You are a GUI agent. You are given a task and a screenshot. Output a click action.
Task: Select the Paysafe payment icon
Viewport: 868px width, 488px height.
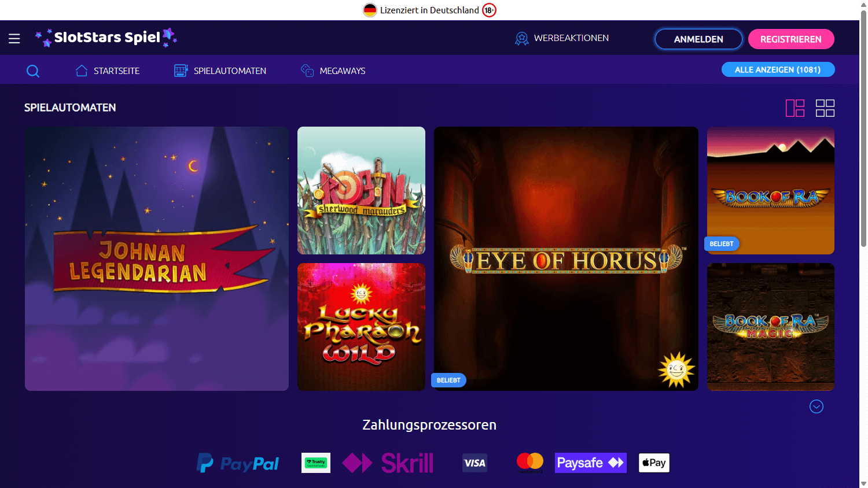point(590,463)
